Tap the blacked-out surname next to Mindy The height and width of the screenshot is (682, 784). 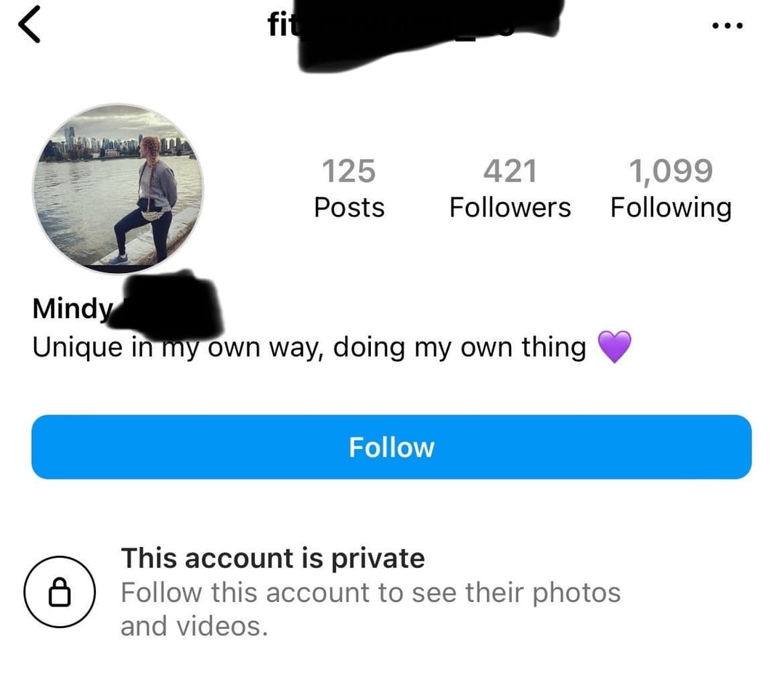pyautogui.click(x=171, y=305)
